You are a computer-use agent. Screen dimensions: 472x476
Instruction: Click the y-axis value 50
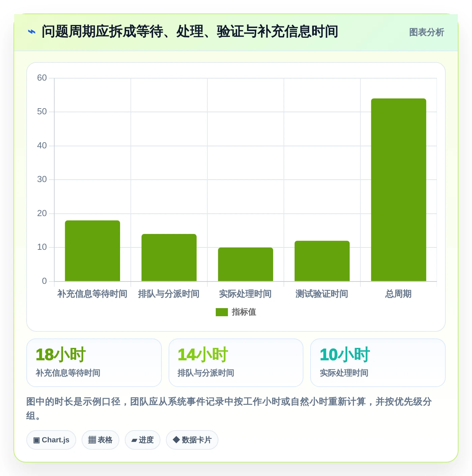click(x=42, y=112)
